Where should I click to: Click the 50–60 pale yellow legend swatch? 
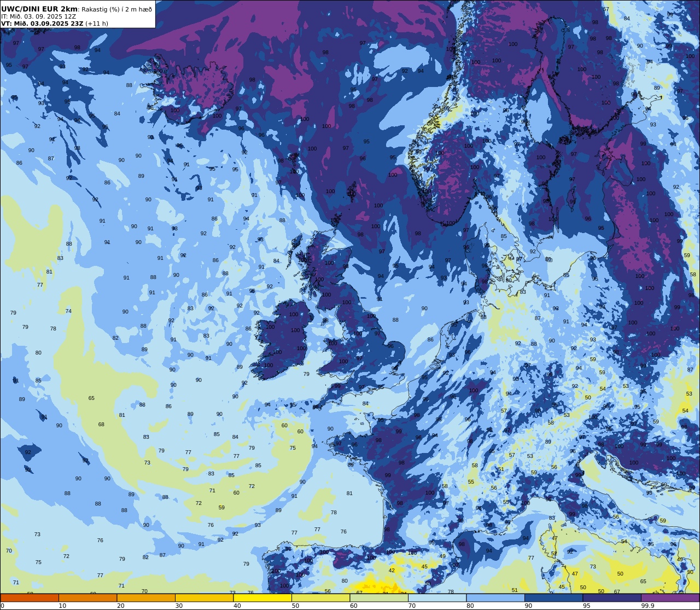click(x=320, y=597)
